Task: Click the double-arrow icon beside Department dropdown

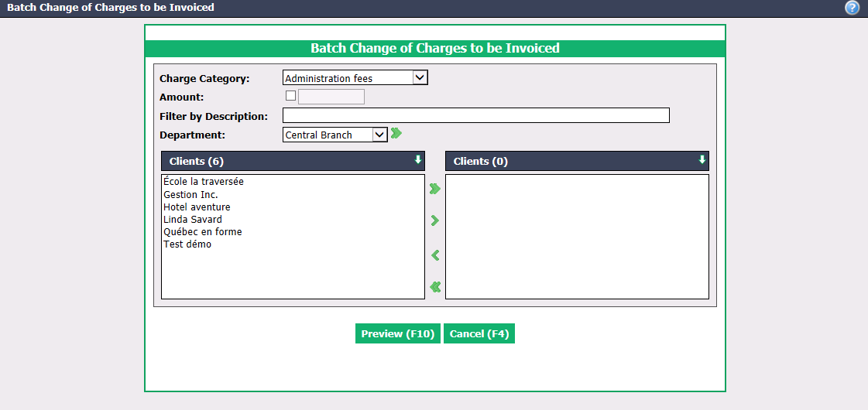Action: 396,133
